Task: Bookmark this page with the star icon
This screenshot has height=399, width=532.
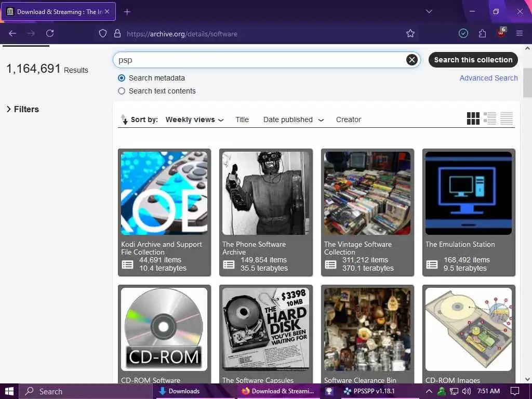Action: 410,33
